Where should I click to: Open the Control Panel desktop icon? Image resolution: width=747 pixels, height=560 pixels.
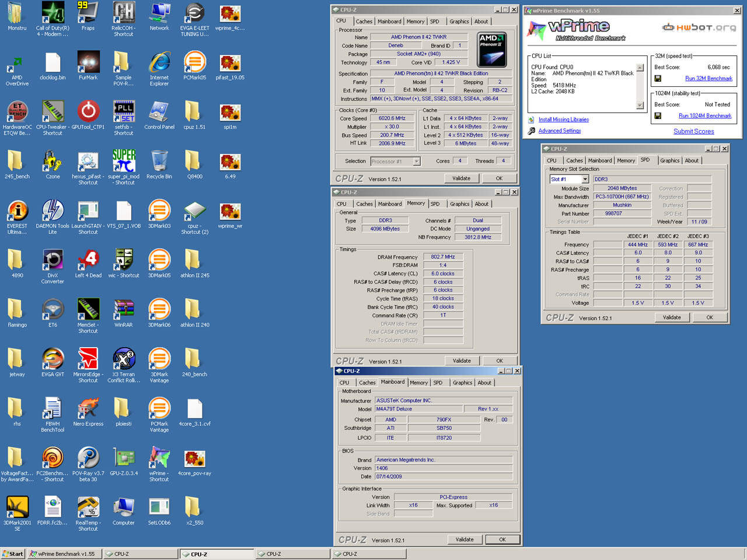[159, 115]
